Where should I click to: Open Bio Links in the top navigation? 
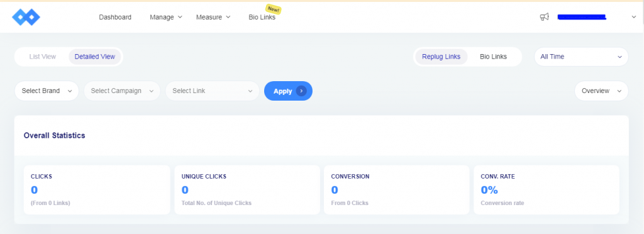(262, 17)
